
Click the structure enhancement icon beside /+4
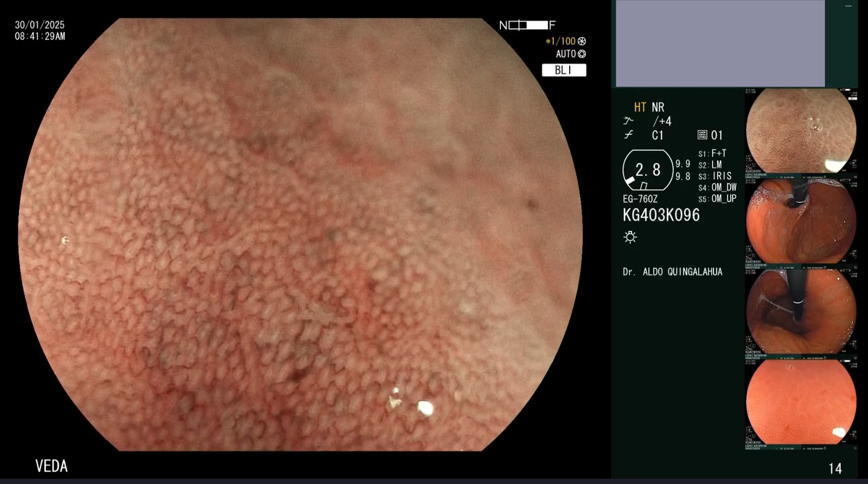tap(628, 121)
